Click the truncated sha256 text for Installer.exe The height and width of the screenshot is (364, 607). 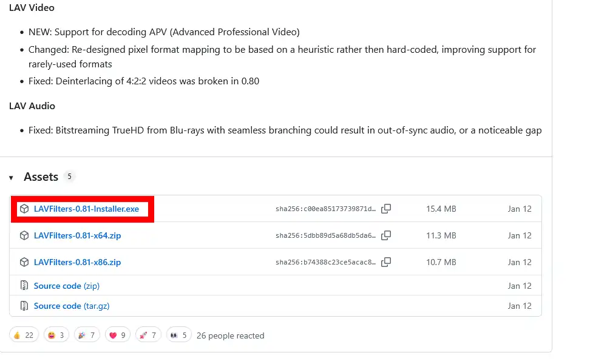[325, 209]
